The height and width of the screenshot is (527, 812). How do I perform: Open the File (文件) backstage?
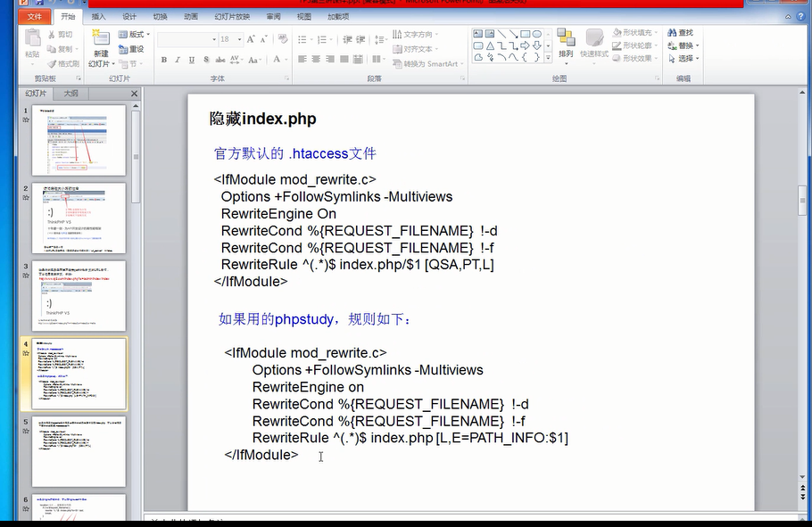coord(36,15)
